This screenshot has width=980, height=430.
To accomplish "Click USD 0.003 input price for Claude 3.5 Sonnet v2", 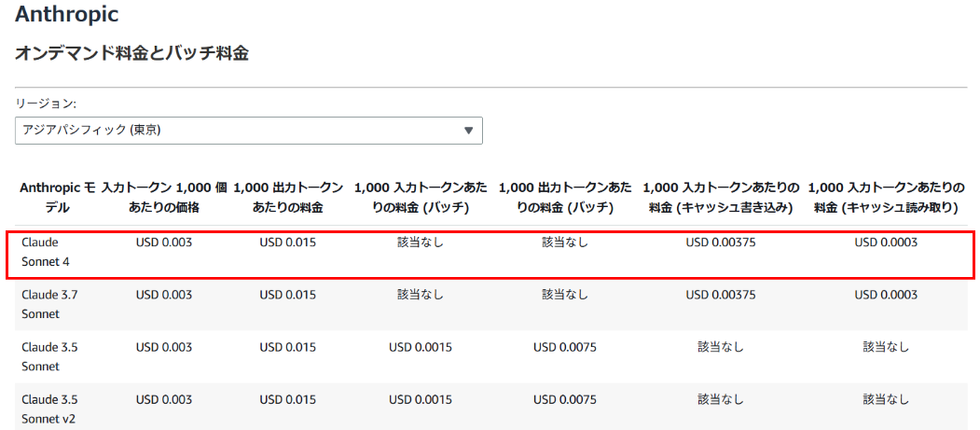I will click(164, 398).
